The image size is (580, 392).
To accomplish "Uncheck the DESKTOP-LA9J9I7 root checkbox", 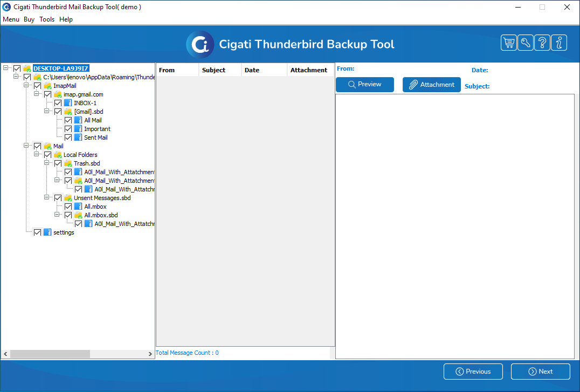I will (17, 68).
